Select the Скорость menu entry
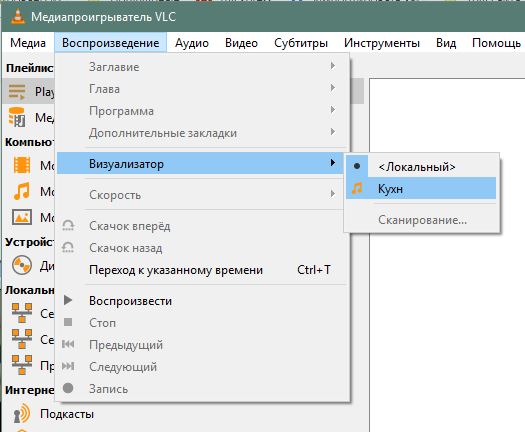525x432 pixels. click(x=203, y=195)
